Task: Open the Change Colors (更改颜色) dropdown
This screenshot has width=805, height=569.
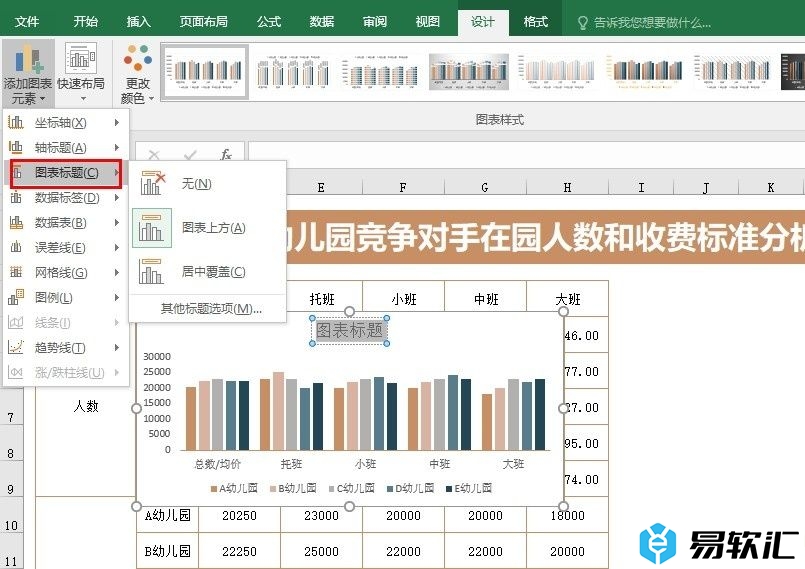Action: [x=138, y=73]
